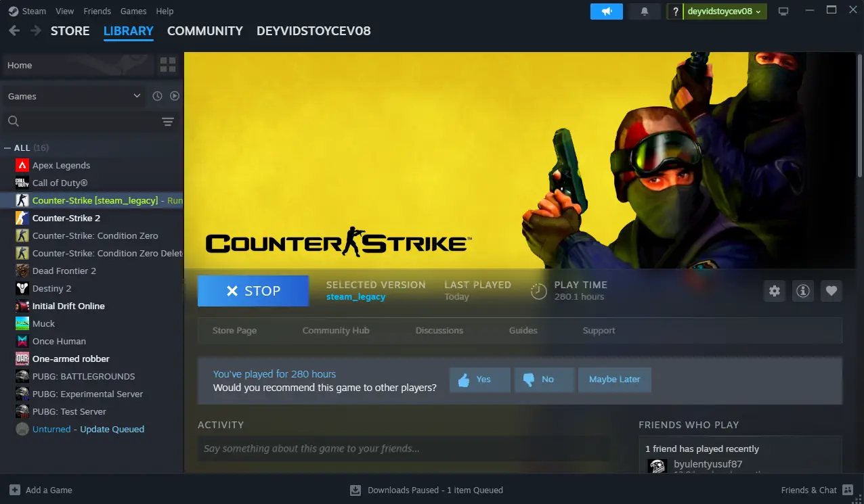Open the Downloads Paused status
The image size is (864, 504).
coord(426,490)
